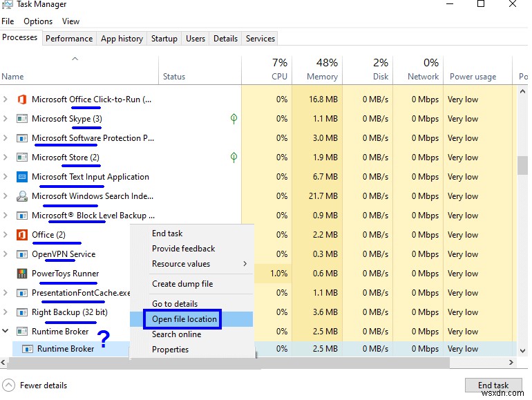
Task: Expand the Microsoft Skype (3) group
Action: [x=5, y=119]
